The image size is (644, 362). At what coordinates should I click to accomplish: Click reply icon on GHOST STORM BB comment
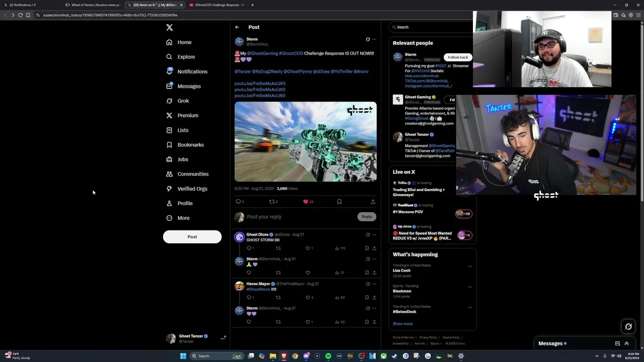tap(249, 248)
